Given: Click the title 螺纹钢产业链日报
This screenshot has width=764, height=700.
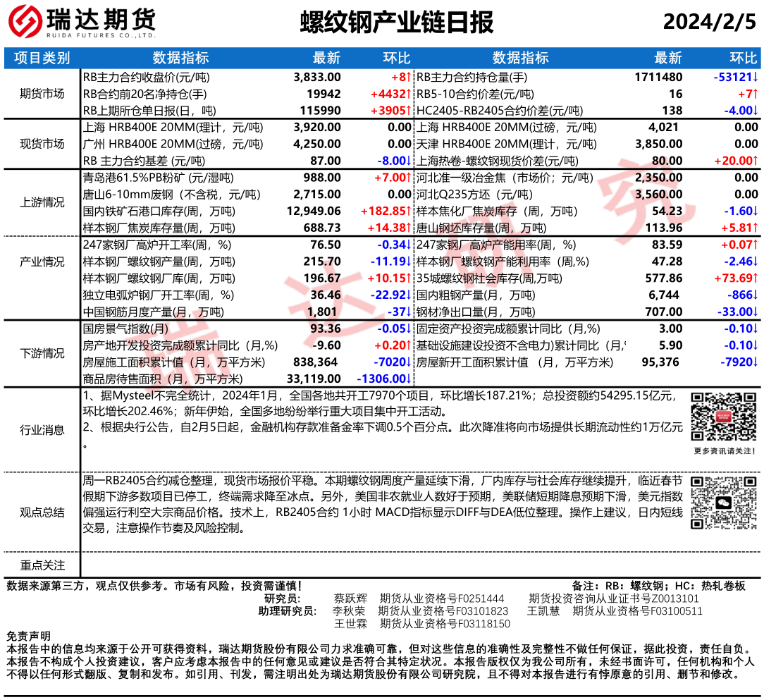Looking at the screenshot, I should point(397,23).
